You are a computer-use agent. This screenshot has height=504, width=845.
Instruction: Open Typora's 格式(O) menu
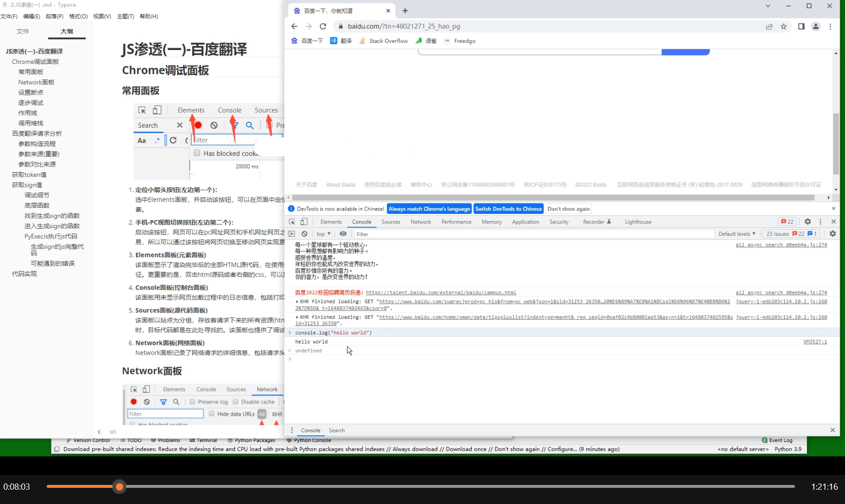(78, 16)
